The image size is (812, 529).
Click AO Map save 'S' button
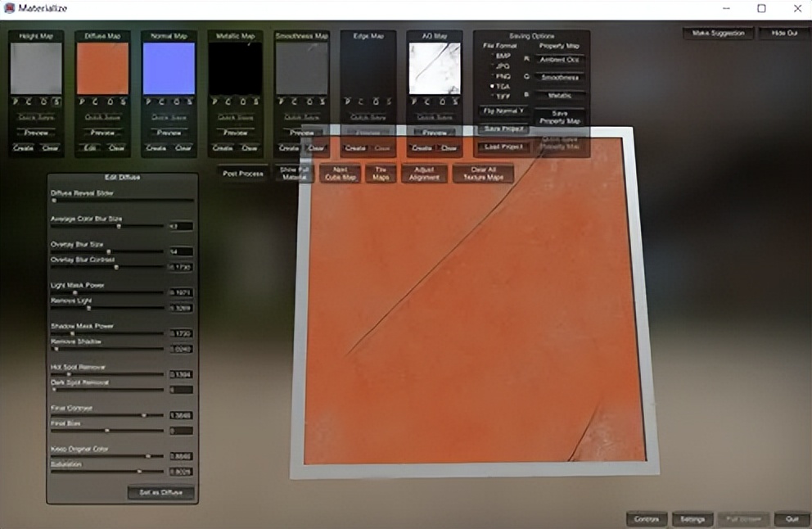click(x=454, y=102)
